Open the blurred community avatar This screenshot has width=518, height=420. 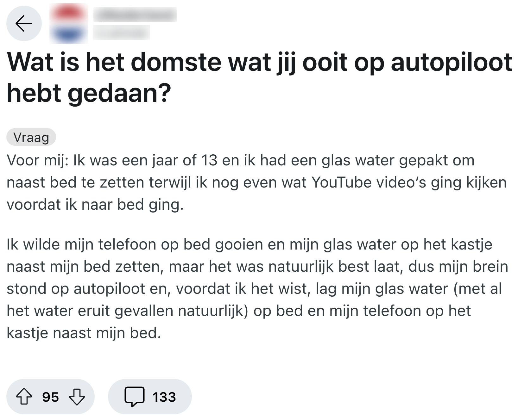(69, 23)
